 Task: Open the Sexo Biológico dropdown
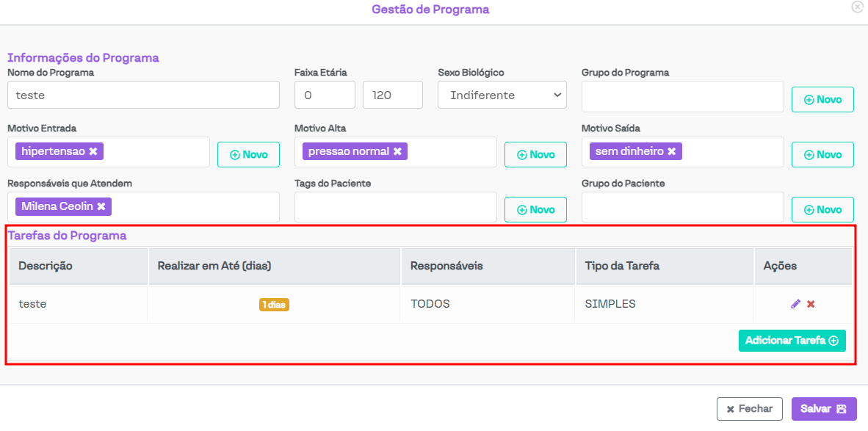click(x=502, y=95)
